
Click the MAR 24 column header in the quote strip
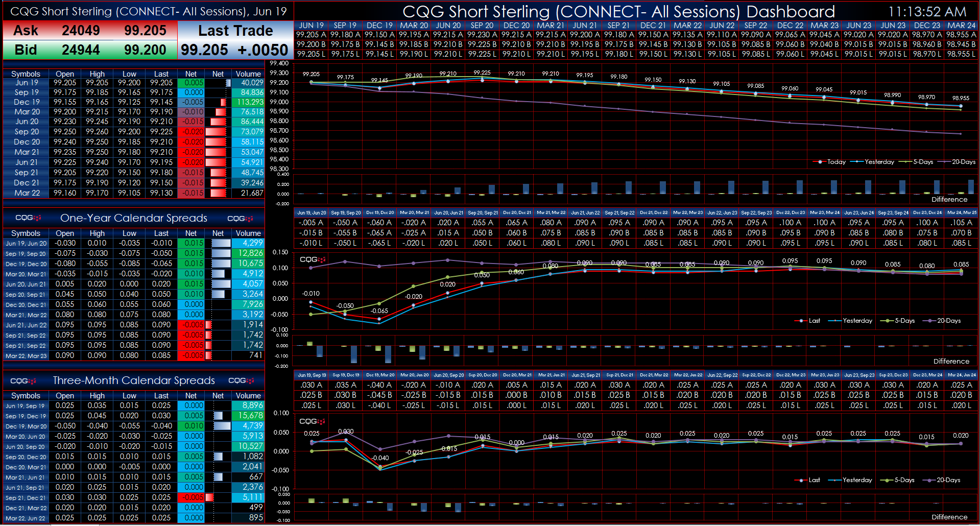point(961,25)
